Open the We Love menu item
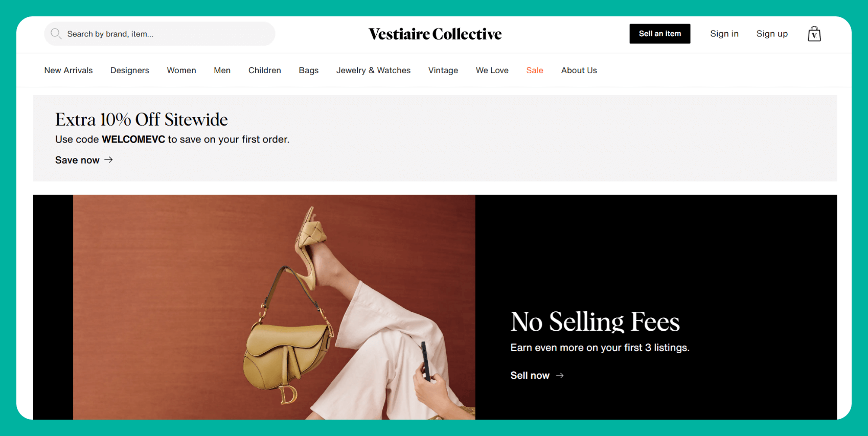This screenshot has width=868, height=436. point(492,70)
